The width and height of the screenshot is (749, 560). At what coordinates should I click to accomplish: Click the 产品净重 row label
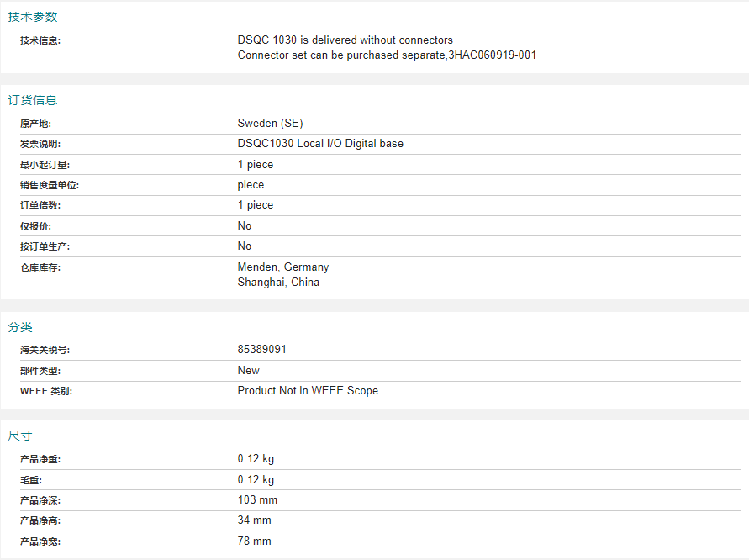coord(40,460)
